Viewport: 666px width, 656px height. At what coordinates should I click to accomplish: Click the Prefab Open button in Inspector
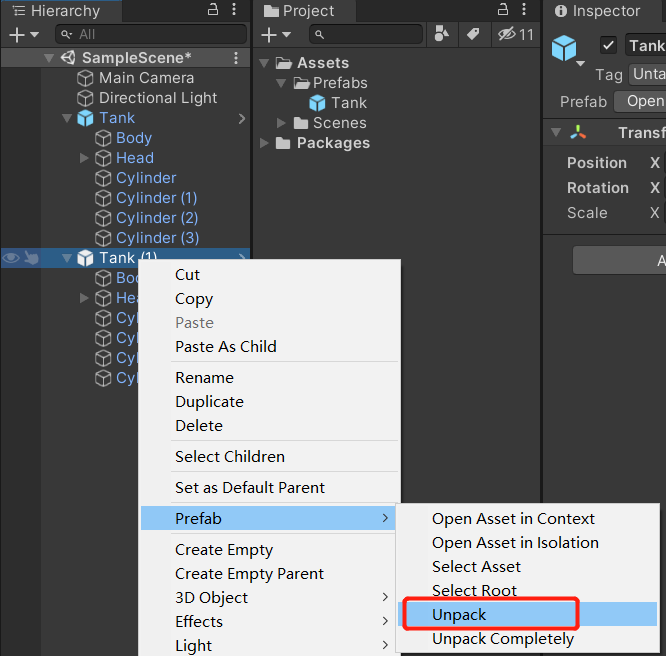(x=642, y=101)
